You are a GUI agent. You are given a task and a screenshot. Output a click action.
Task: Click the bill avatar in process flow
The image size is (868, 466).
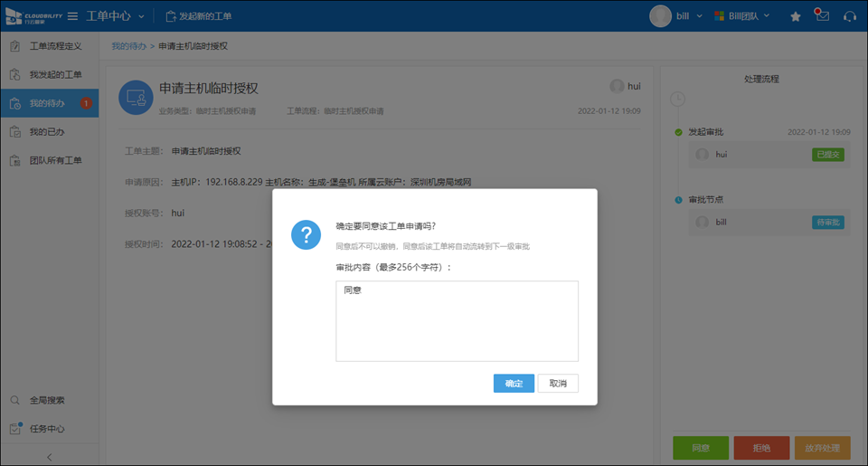pyautogui.click(x=702, y=223)
